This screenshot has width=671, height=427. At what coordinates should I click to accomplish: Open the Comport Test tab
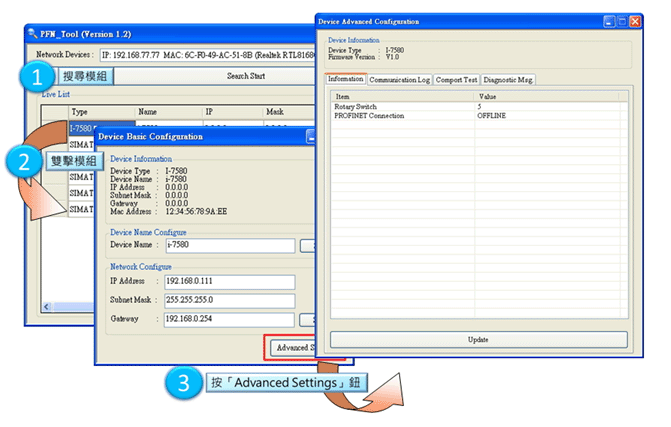456,80
